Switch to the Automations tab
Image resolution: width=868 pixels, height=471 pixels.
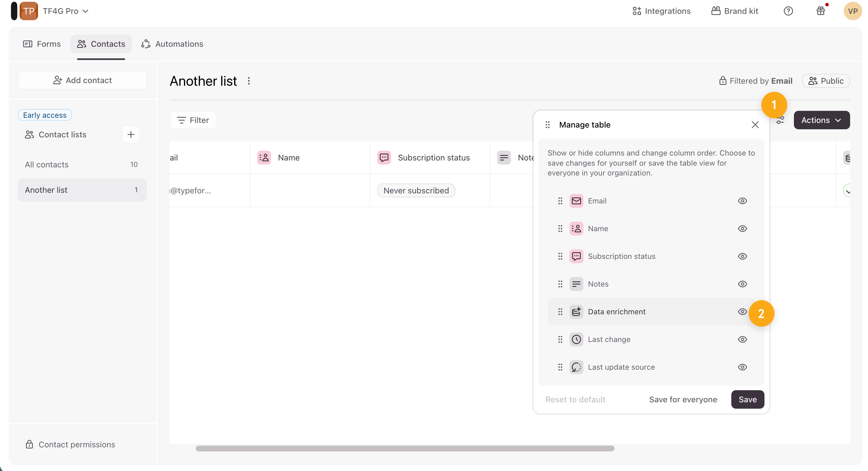point(172,44)
